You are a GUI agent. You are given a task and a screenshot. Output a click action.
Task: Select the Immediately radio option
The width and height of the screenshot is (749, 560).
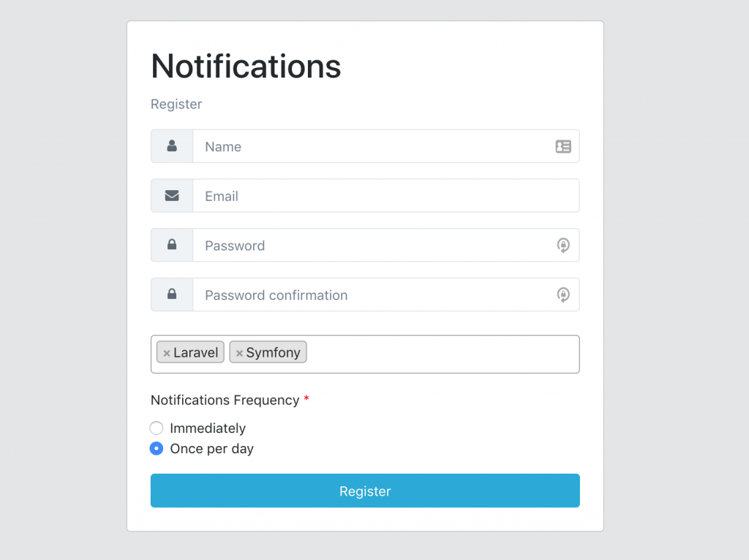click(157, 428)
